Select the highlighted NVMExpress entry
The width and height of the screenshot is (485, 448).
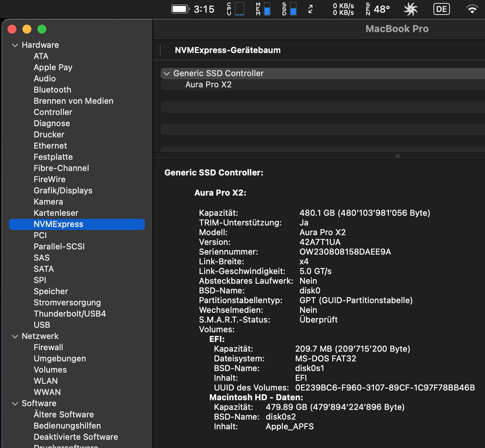coord(77,224)
